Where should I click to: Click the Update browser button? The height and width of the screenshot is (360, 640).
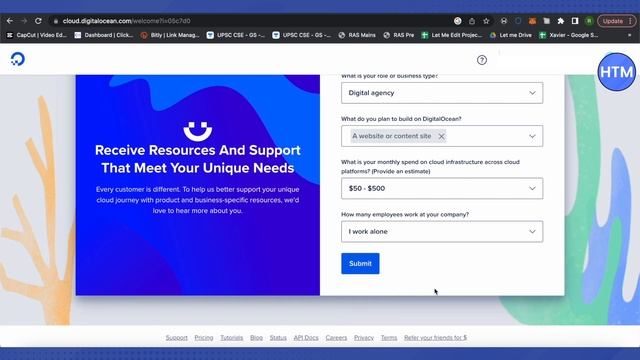pos(616,21)
